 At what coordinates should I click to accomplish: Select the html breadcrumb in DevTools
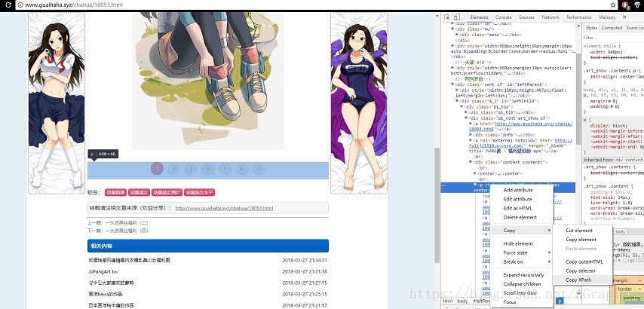448,301
